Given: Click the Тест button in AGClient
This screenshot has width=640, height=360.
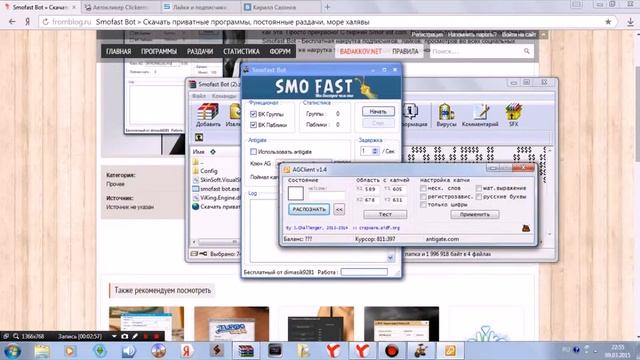Looking at the screenshot, I should [385, 214].
